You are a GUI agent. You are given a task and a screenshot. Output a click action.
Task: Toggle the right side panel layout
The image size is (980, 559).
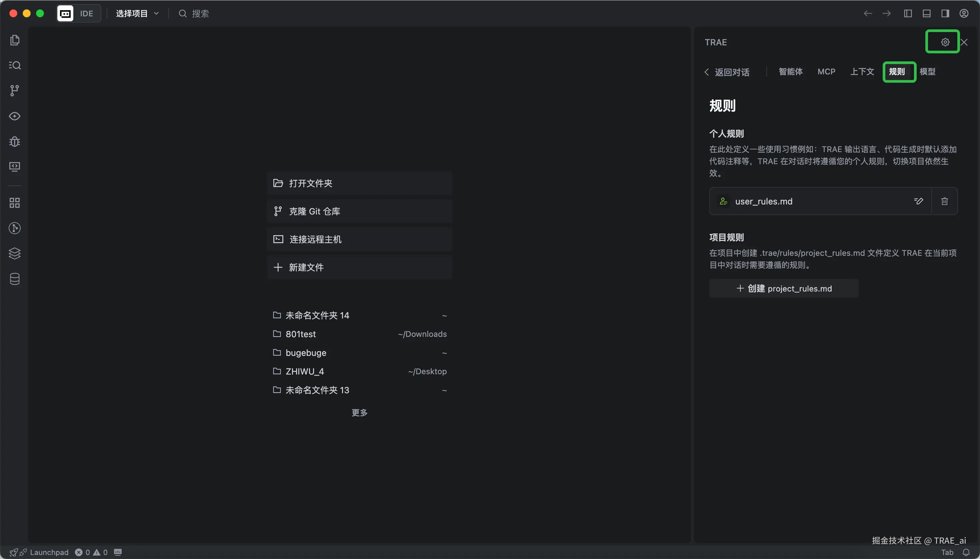click(x=945, y=14)
